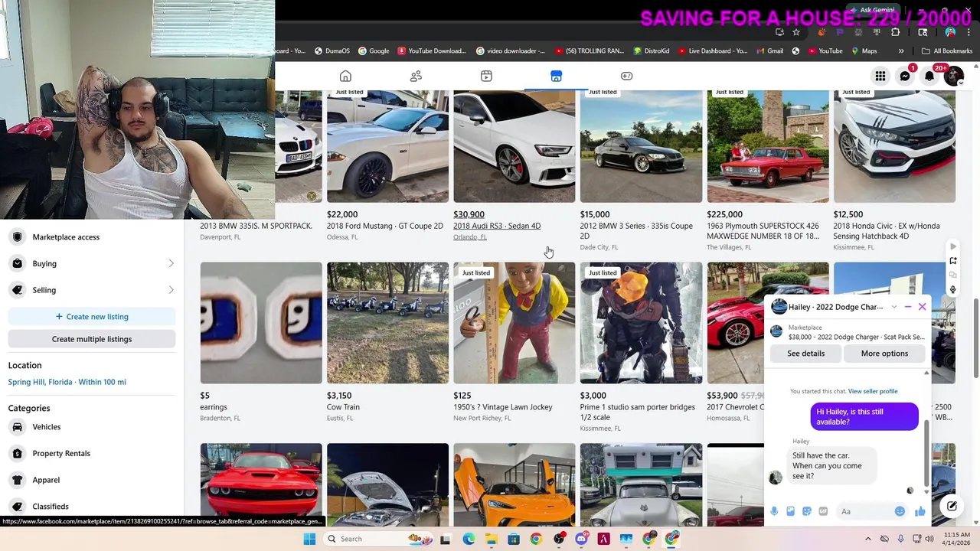
Task: Open the taskbar volume speaker icon
Action: (x=930, y=539)
